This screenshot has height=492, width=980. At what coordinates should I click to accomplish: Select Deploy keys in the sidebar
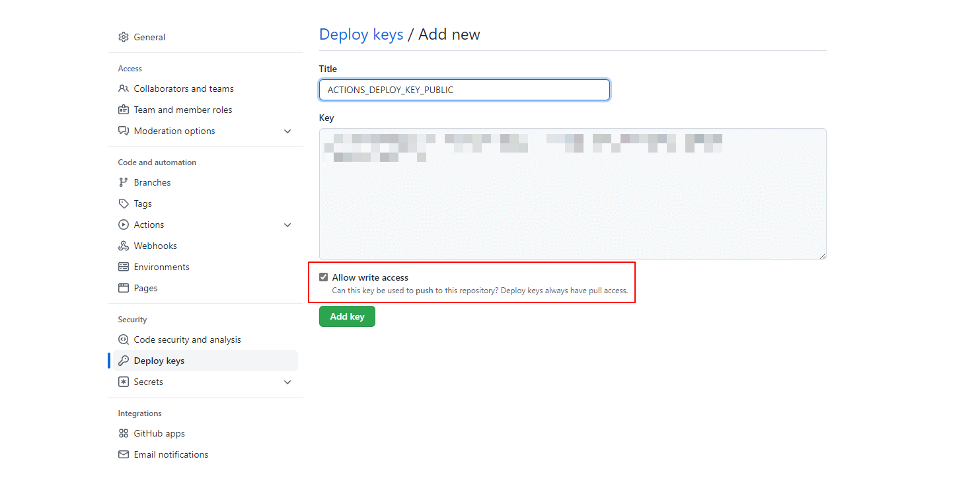[159, 361]
